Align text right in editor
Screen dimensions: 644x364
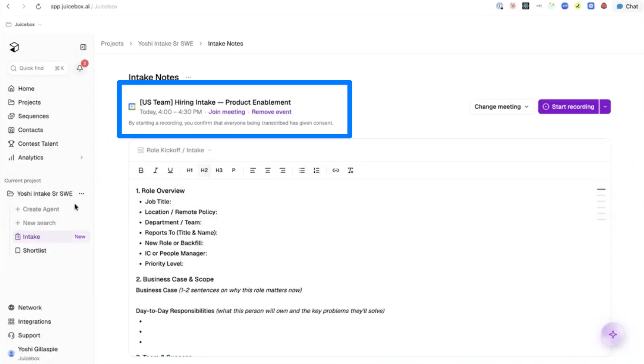point(282,170)
